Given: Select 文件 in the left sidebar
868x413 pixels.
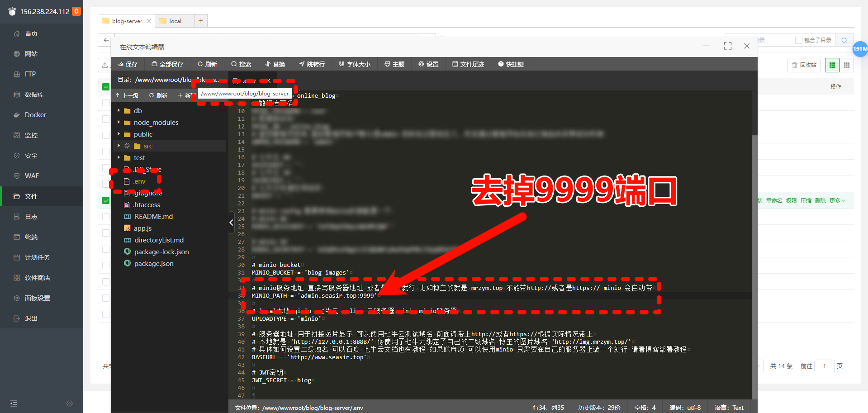Looking at the screenshot, I should [x=31, y=196].
